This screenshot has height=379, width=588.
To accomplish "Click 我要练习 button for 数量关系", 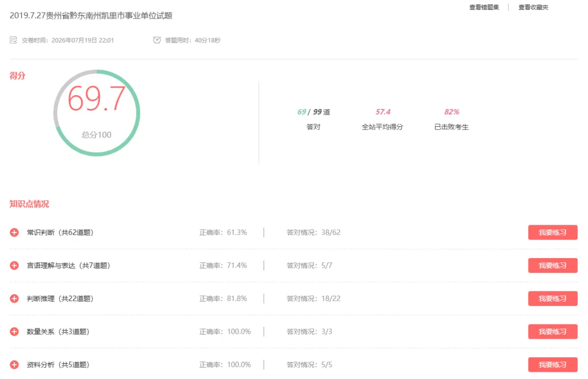I will pyautogui.click(x=553, y=331).
